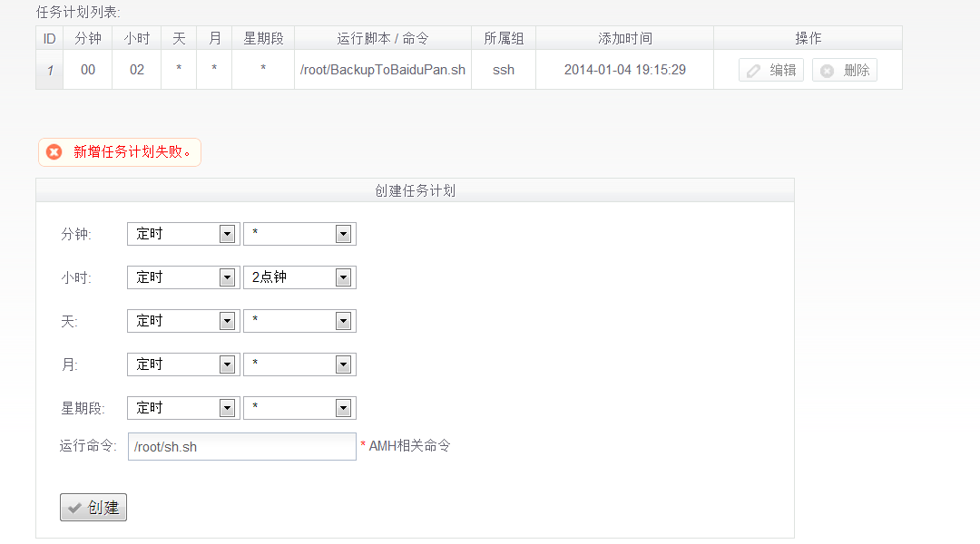The image size is (980, 544).
Task: Expand the 天 mode dropdown showing 定时
Action: tap(183, 321)
